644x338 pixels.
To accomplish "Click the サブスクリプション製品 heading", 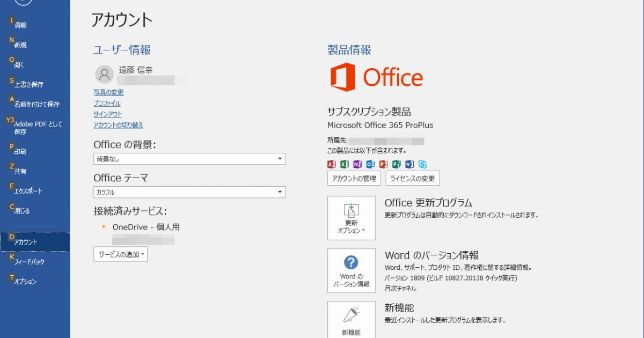I will pyautogui.click(x=369, y=112).
